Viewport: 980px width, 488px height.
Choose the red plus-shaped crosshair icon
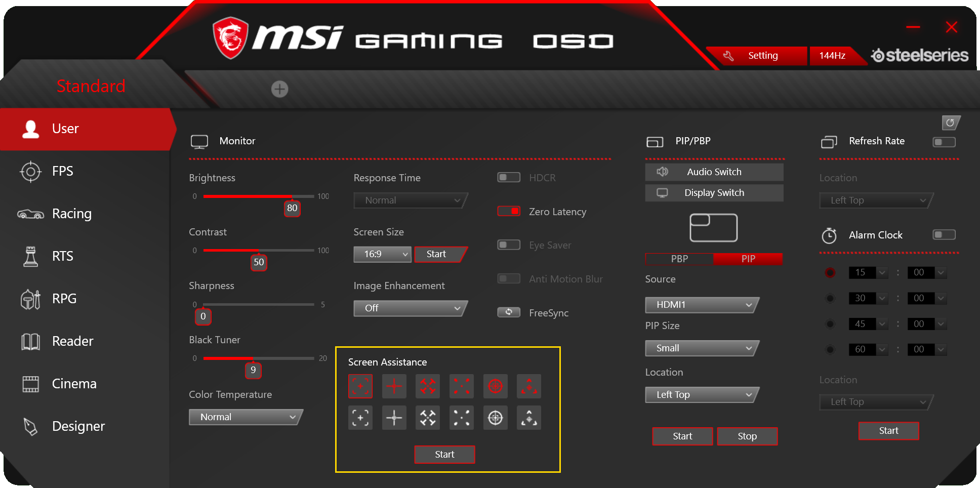pyautogui.click(x=394, y=386)
